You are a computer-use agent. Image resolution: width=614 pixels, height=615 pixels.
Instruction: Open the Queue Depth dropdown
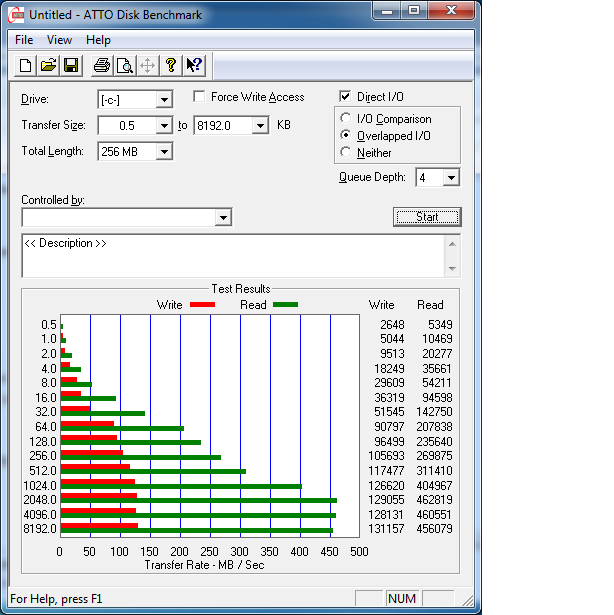tap(451, 178)
